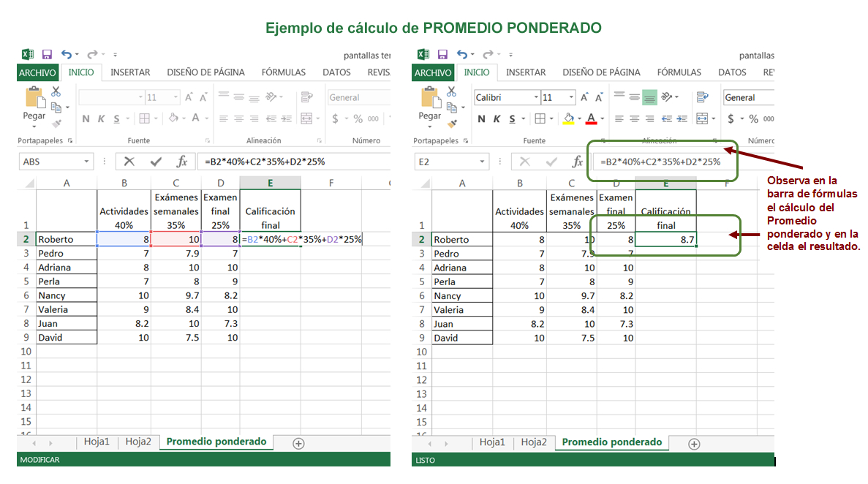868x484 pixels.
Task: Open Calibri font dropdown in right window
Action: pos(536,97)
